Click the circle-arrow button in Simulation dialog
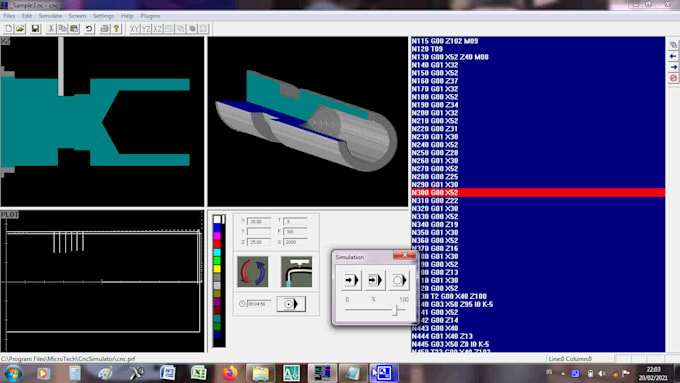The height and width of the screenshot is (383, 680). coord(399,280)
